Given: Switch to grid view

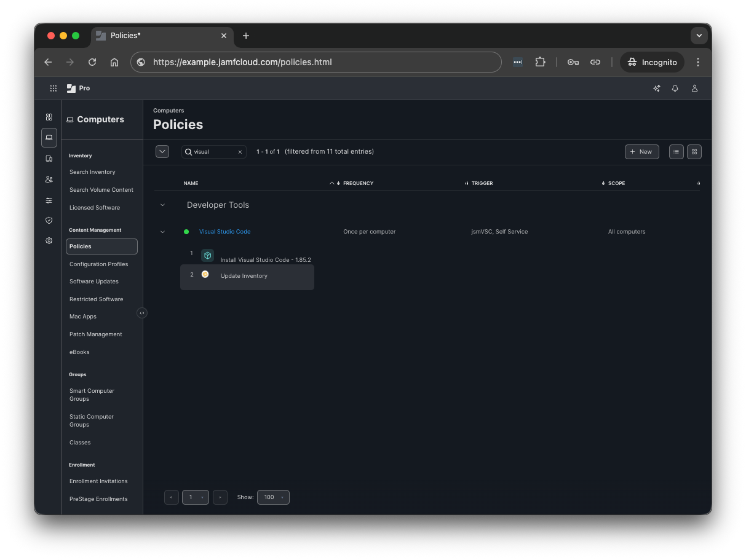Looking at the screenshot, I should 694,152.
